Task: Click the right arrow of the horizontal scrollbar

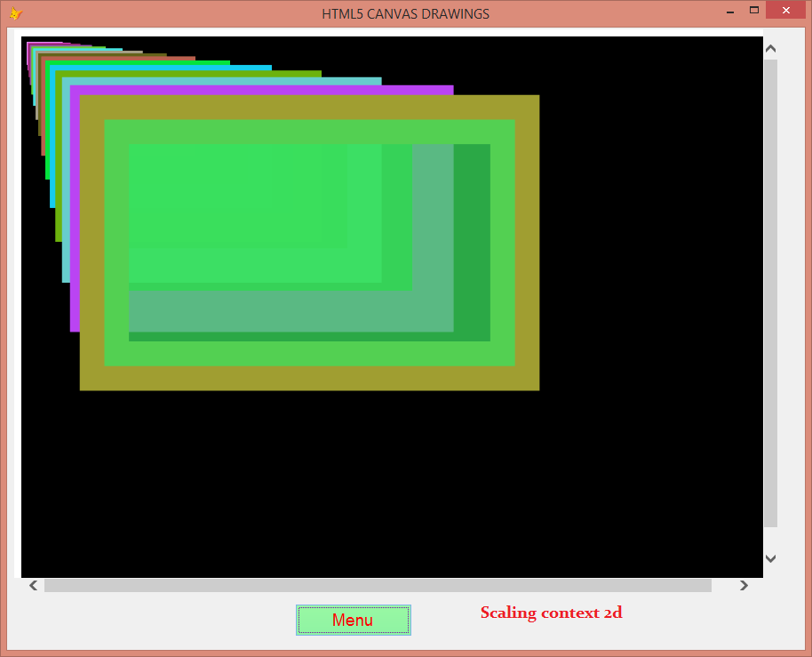Action: (744, 585)
